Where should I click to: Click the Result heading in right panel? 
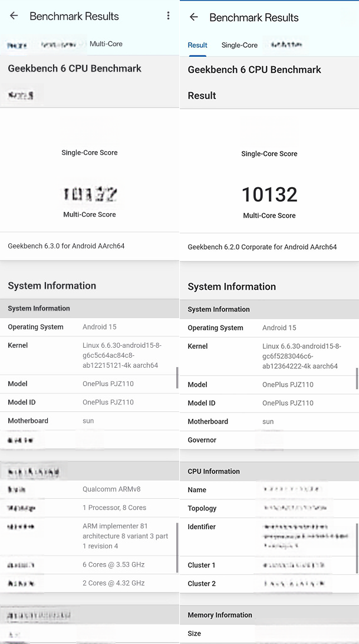coord(202,95)
